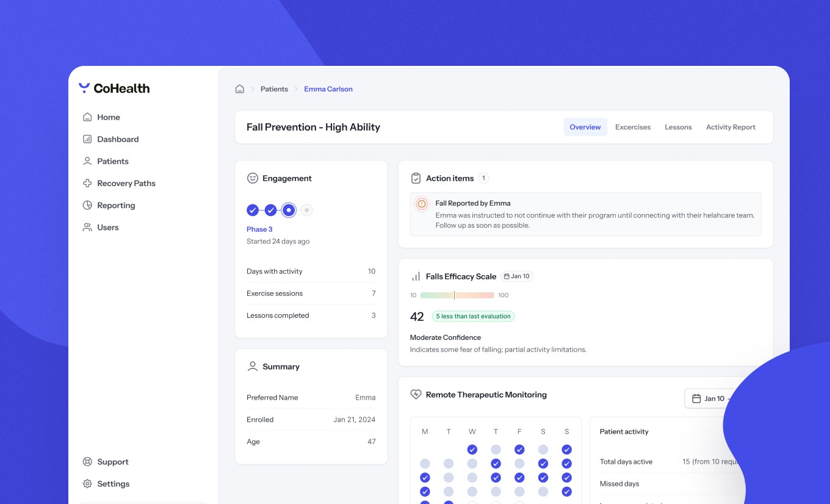The width and height of the screenshot is (830, 504).
Task: Click the Days with activity row
Action: (x=311, y=272)
